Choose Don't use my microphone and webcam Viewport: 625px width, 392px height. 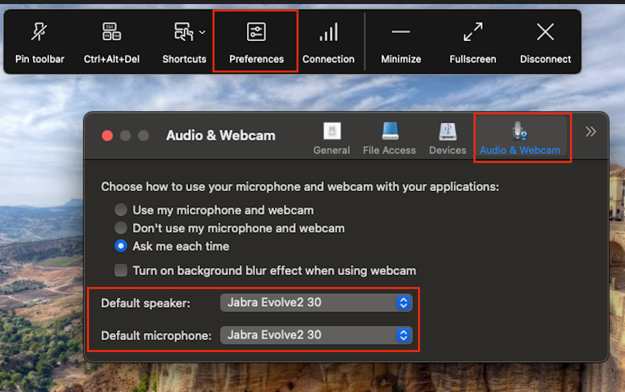pyautogui.click(x=121, y=228)
